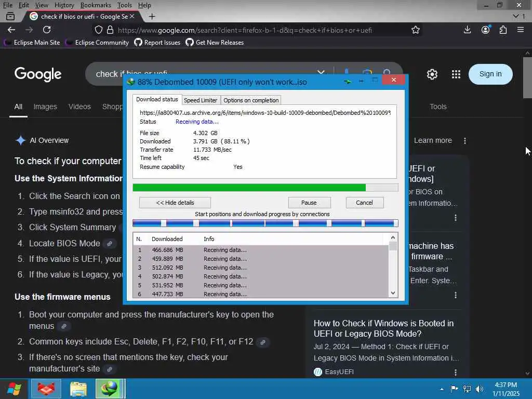Reload the page in Firefox
The image size is (532, 399).
(47, 30)
